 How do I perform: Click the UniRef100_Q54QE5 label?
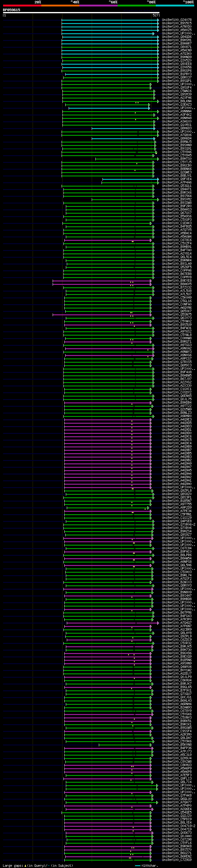(177, 812)
